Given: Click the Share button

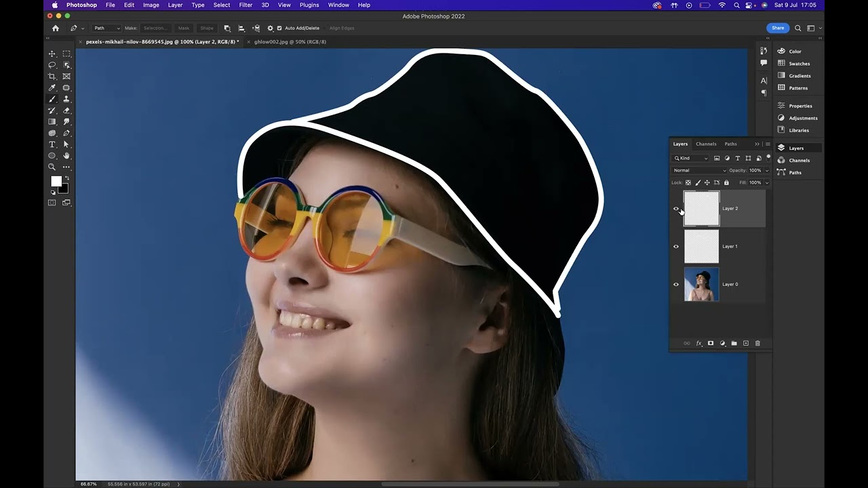Looking at the screenshot, I should click(778, 28).
